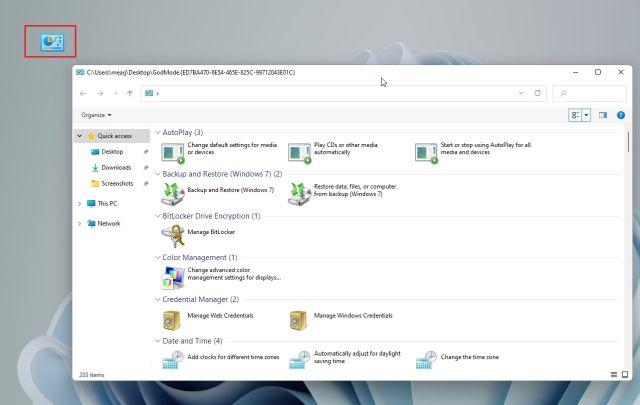Switch to details view in status bar
Viewport: 640px width, 405px height.
point(614,374)
